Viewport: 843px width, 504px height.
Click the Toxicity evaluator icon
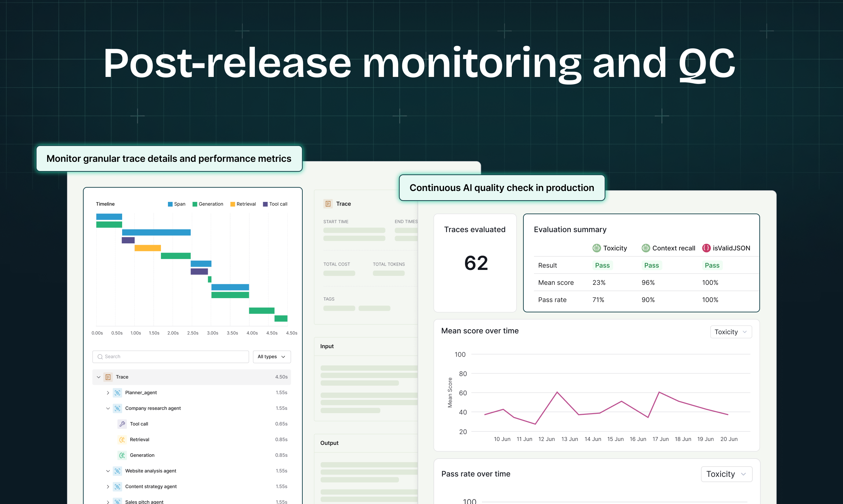(x=596, y=248)
